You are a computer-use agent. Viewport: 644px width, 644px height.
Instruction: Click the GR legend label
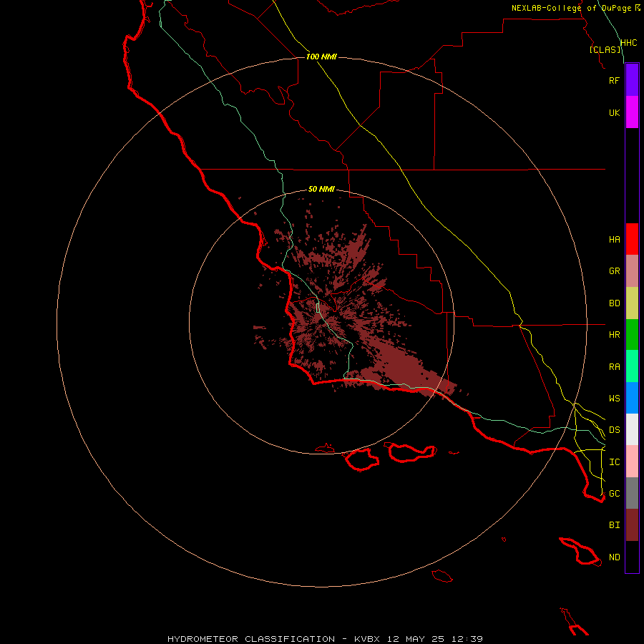pos(614,271)
